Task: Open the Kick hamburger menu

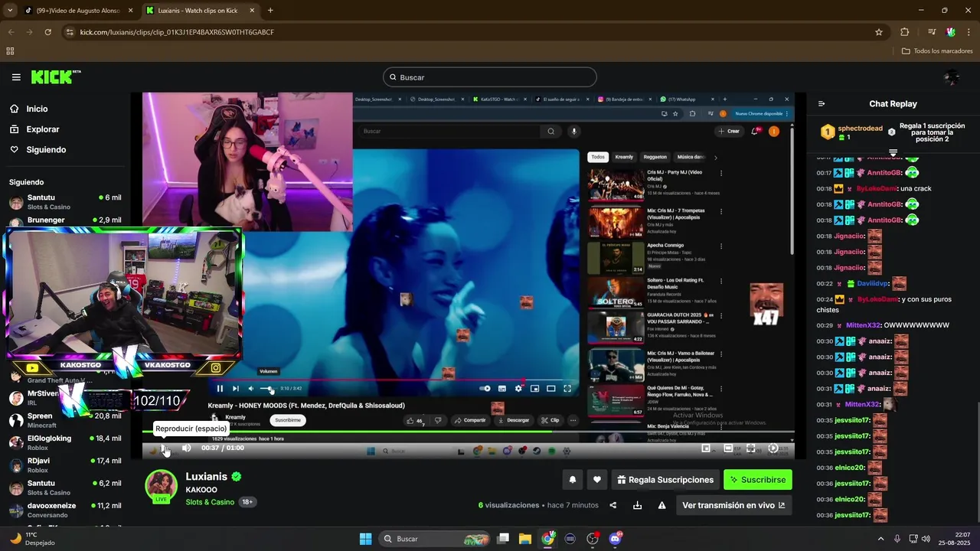Action: click(x=16, y=77)
